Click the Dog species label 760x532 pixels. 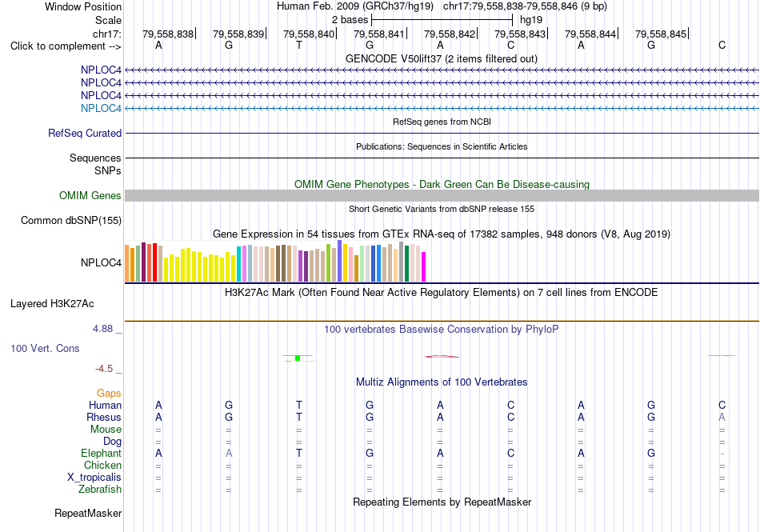click(112, 442)
